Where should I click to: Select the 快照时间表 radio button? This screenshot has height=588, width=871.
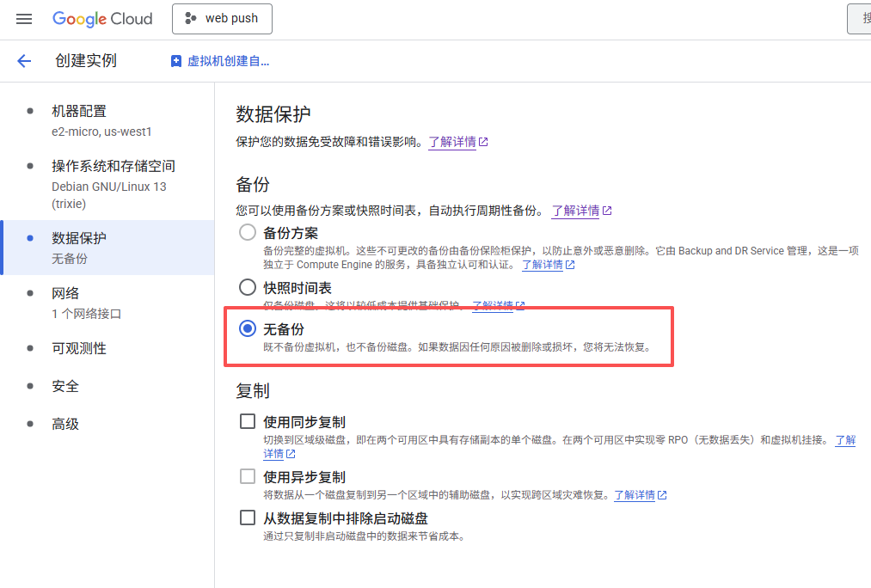tap(248, 287)
